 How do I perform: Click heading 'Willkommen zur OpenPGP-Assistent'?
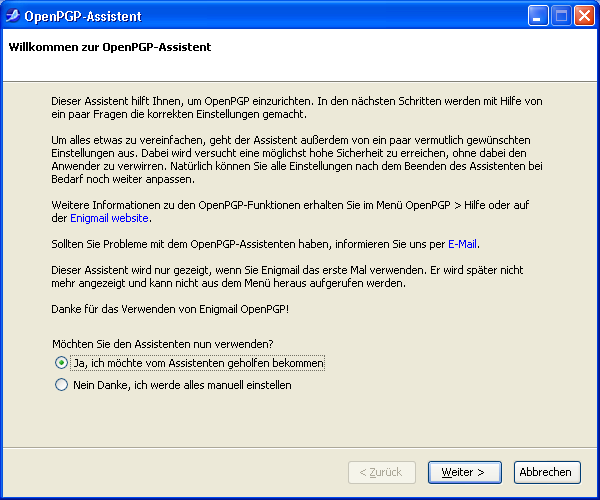110,47
